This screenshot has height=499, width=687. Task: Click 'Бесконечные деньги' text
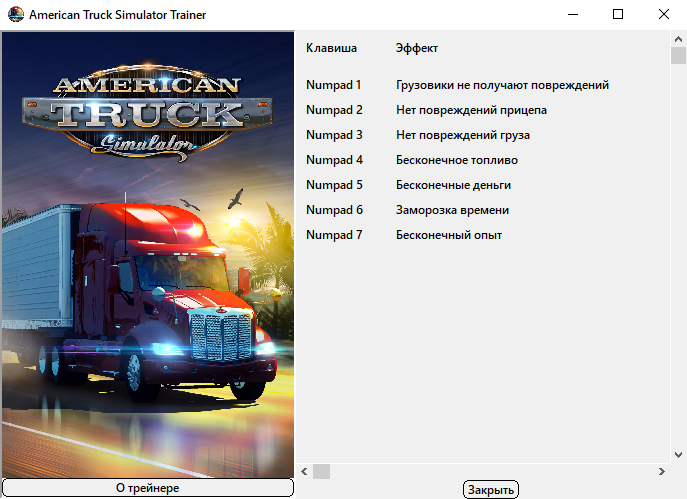coord(453,185)
